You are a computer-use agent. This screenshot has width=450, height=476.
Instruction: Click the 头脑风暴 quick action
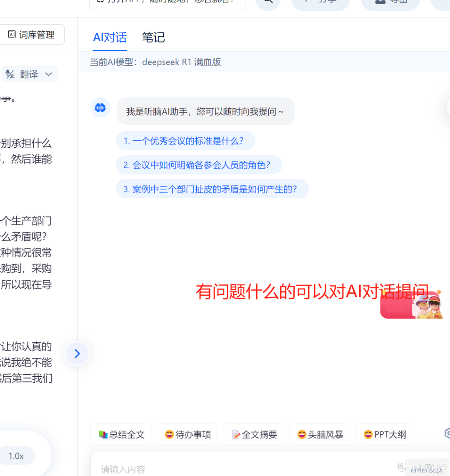(x=320, y=434)
